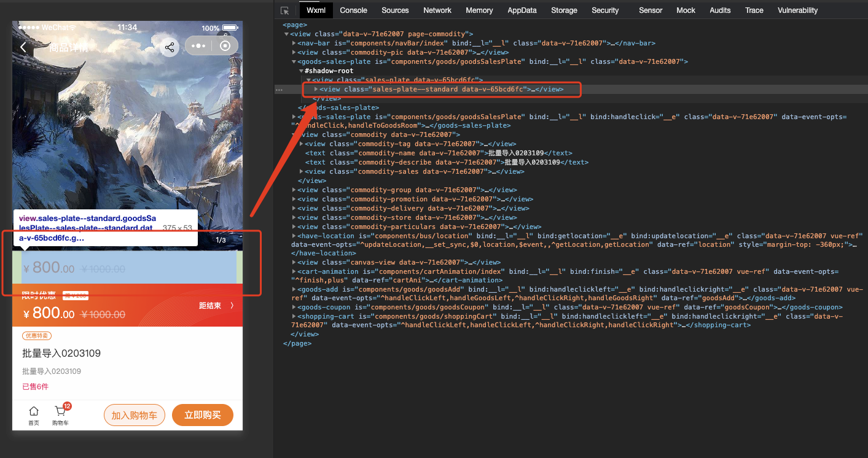This screenshot has height=458, width=868.
Task: Select the #shadow-root row
Action: 329,71
